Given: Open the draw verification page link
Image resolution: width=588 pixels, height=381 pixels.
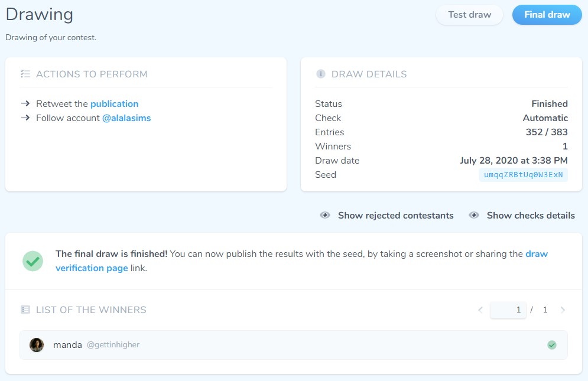Looking at the screenshot, I should [x=301, y=261].
